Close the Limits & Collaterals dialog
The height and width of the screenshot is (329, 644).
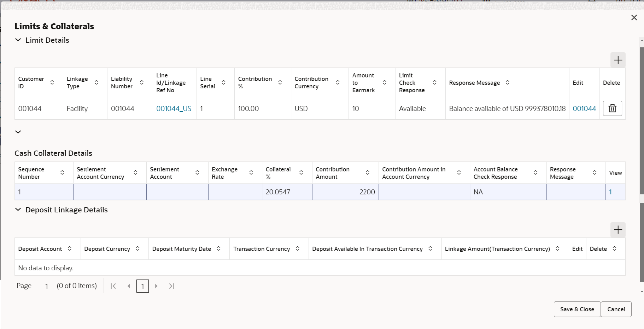(x=634, y=18)
